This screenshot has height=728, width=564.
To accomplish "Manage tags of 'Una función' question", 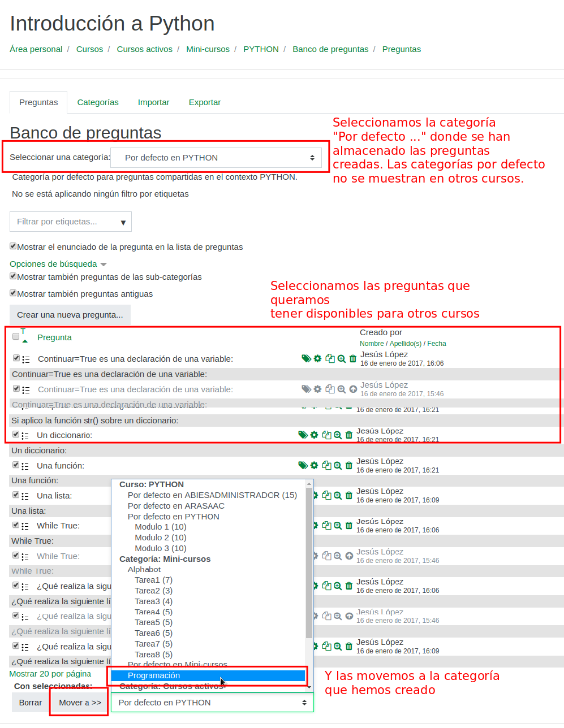I will [303, 465].
